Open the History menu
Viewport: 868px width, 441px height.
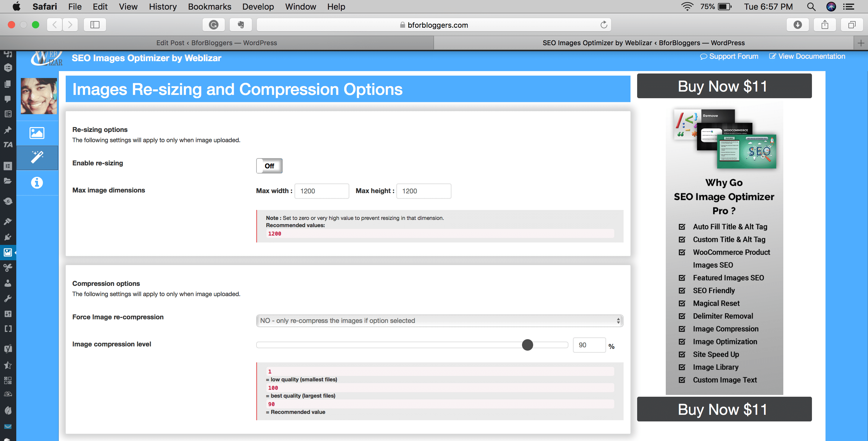coord(163,7)
